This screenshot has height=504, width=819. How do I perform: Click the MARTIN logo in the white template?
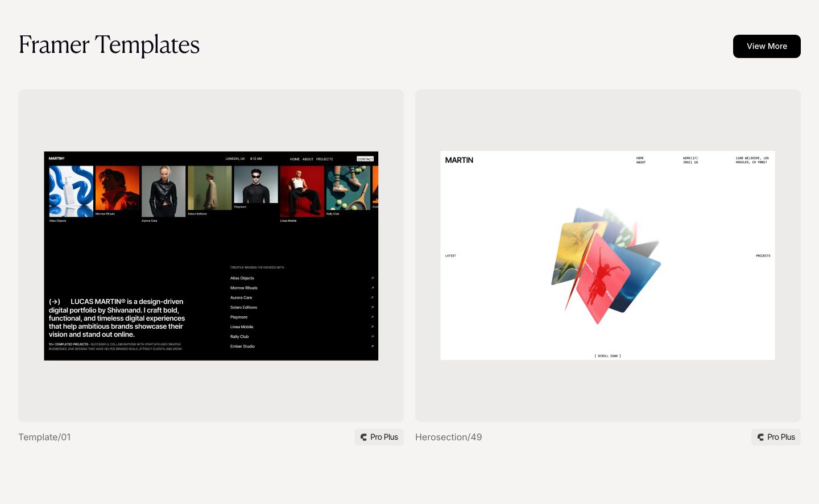[x=459, y=160]
